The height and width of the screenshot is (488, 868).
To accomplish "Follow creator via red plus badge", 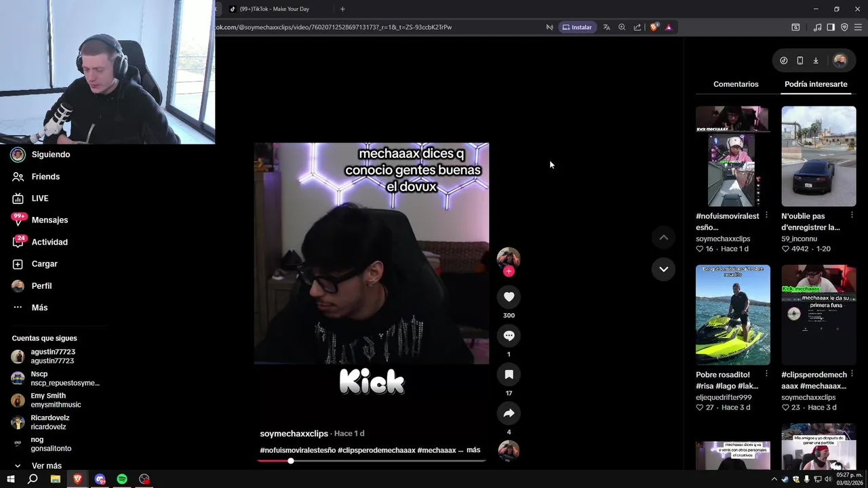I will pos(509,271).
